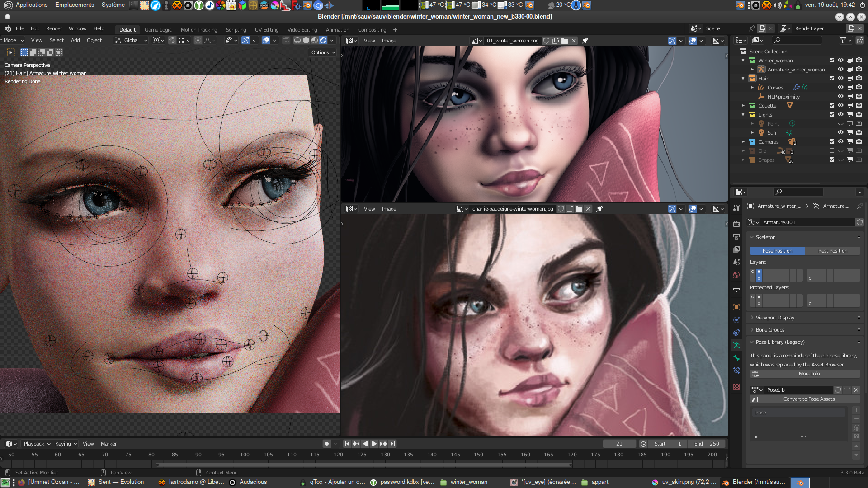Viewport: 868px width, 488px height.
Task: Open the Render properties tab
Action: tap(736, 224)
